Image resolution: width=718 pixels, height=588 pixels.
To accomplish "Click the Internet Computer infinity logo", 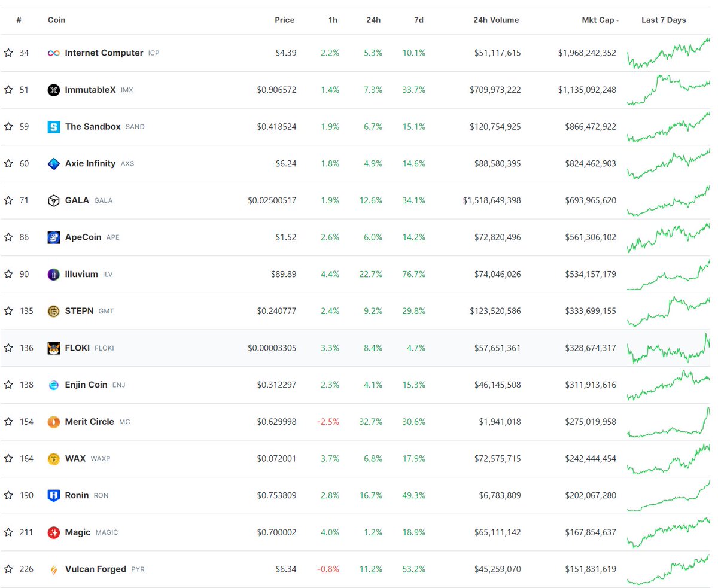I will tap(54, 53).
